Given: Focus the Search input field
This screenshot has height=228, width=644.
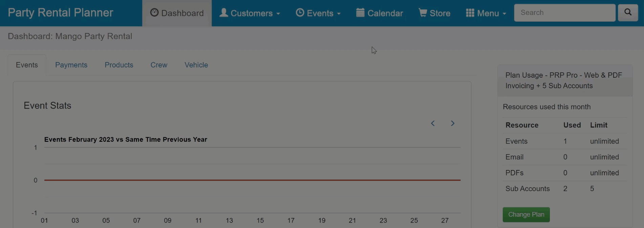Looking at the screenshot, I should 564,13.
